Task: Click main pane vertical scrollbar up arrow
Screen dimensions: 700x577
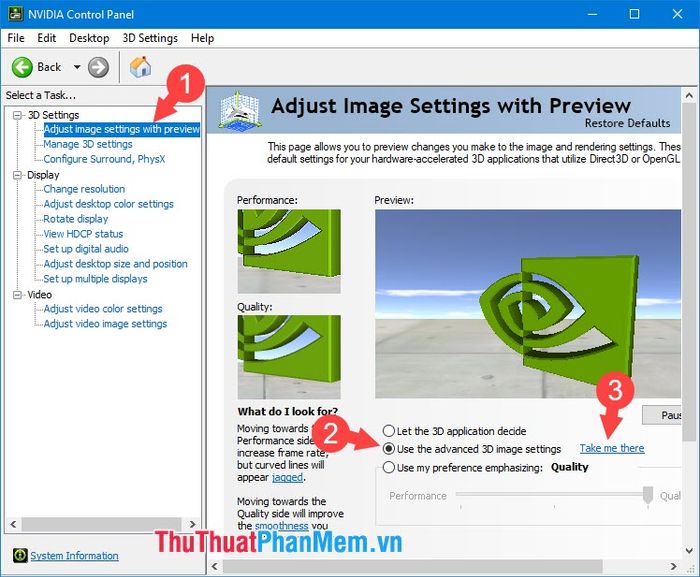Action: (689, 96)
